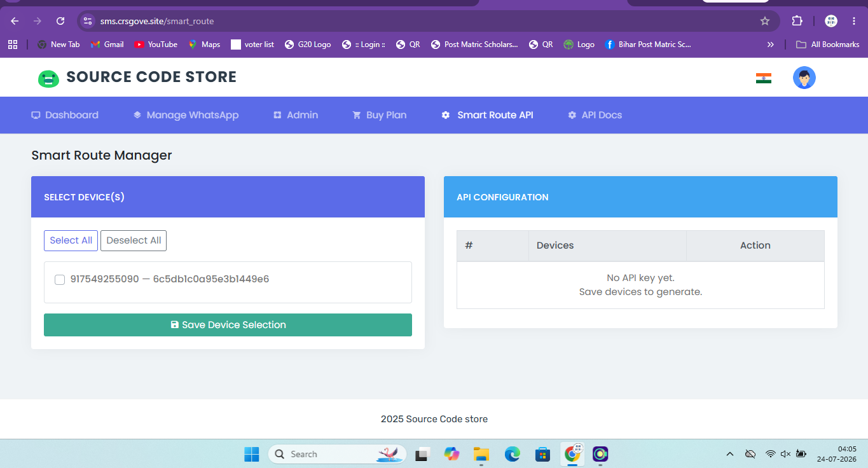This screenshot has width=868, height=468.
Task: Open the browser Extensions puzzle icon
Action: [797, 21]
